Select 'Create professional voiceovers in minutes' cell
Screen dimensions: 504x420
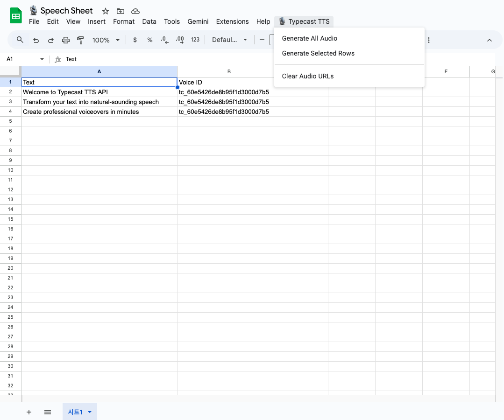(x=99, y=112)
